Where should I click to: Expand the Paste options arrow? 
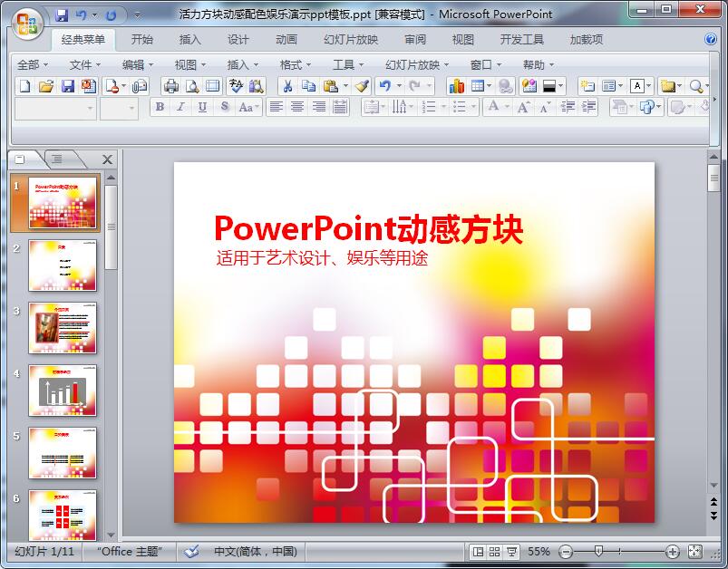click(345, 86)
